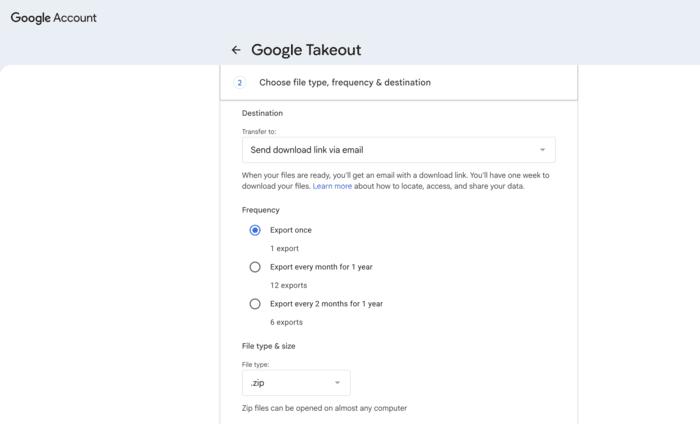Select Export every 2 months for 1 year

(x=255, y=304)
